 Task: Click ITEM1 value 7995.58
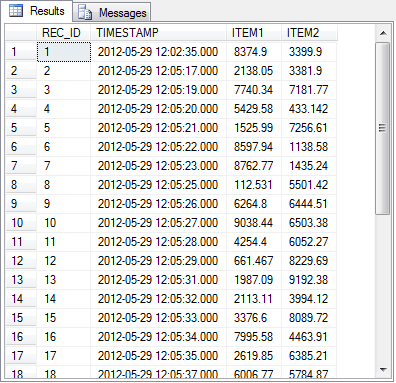253,337
